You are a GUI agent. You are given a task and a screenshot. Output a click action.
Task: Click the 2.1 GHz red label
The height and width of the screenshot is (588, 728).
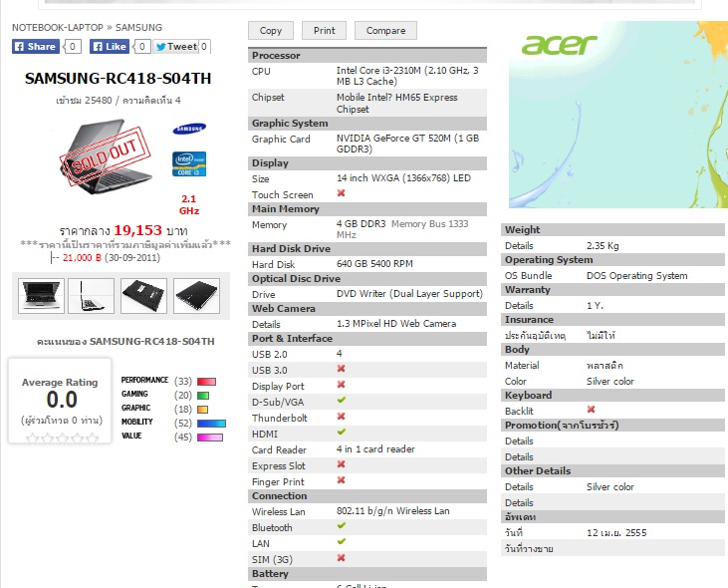pyautogui.click(x=189, y=205)
